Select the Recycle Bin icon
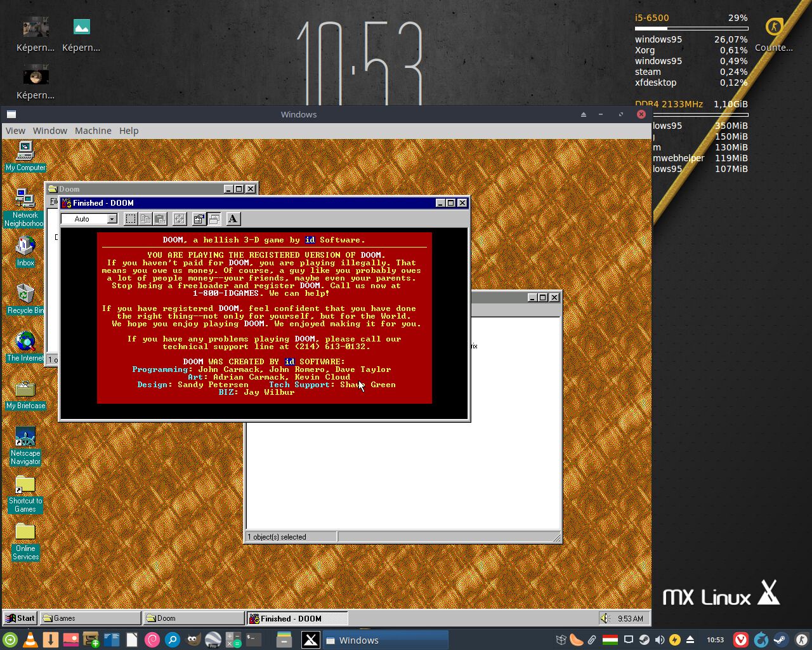 (x=25, y=299)
